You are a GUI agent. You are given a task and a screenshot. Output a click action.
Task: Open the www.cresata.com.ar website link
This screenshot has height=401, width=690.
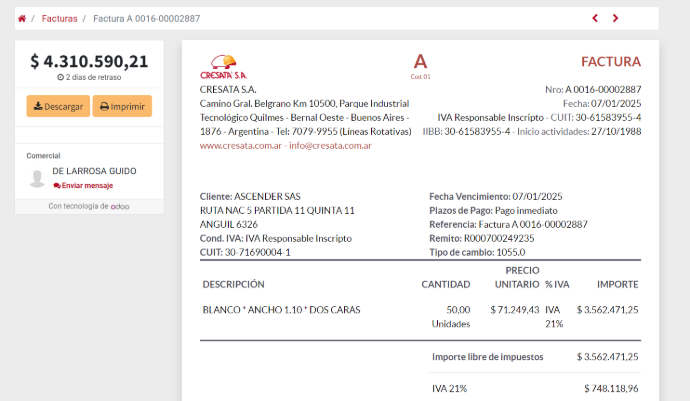240,146
